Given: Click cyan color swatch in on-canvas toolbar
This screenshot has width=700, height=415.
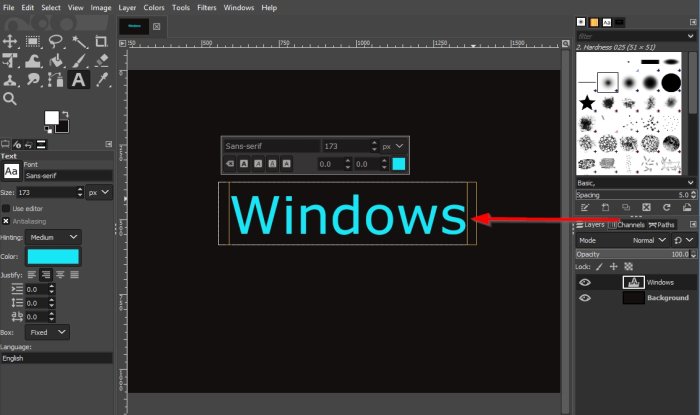Looking at the screenshot, I should tap(398, 164).
